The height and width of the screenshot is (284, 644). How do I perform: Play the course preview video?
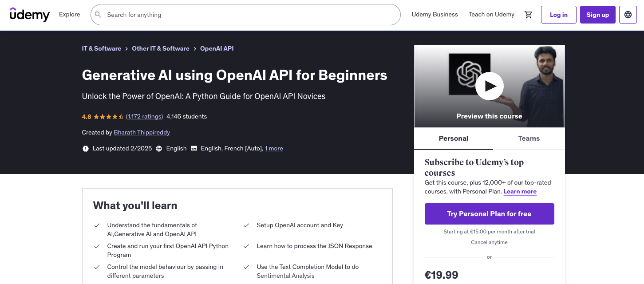click(489, 86)
